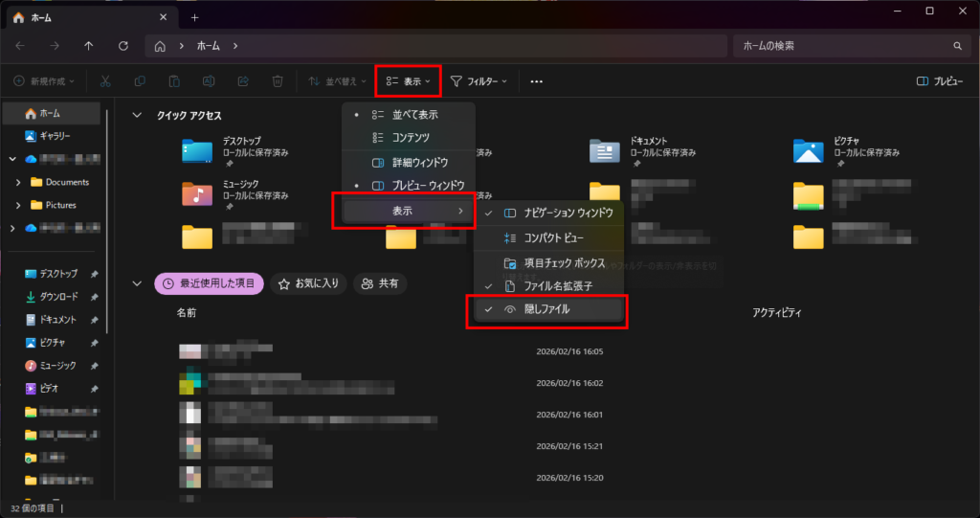980x518 pixels.
Task: Toggle ファイル名拡張子 option
Action: (x=548, y=286)
